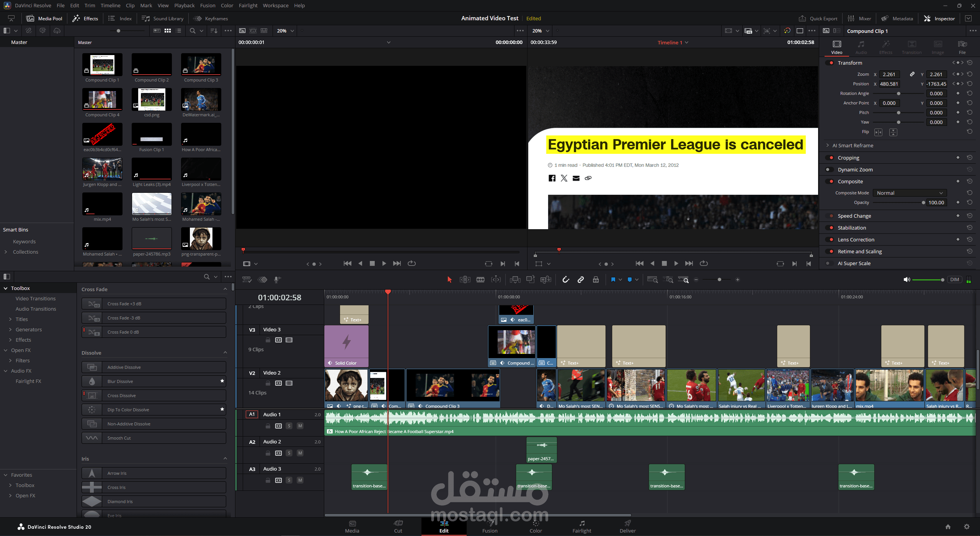Open media pool search

[x=193, y=31]
